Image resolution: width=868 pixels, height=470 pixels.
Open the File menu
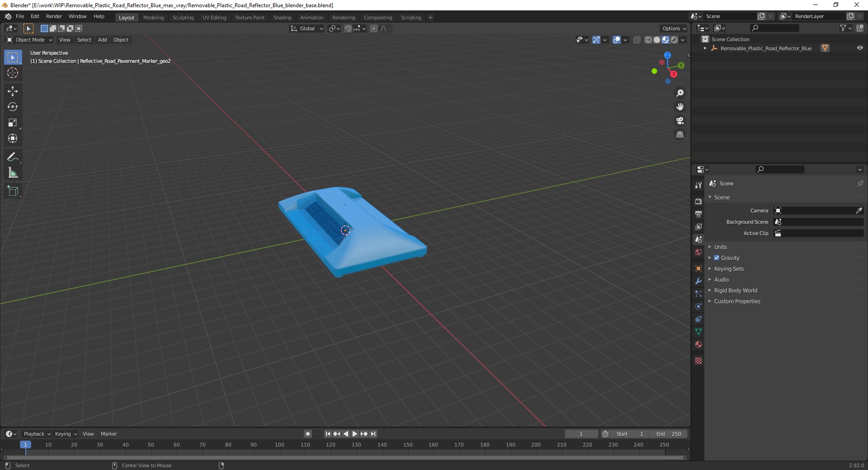tap(20, 16)
